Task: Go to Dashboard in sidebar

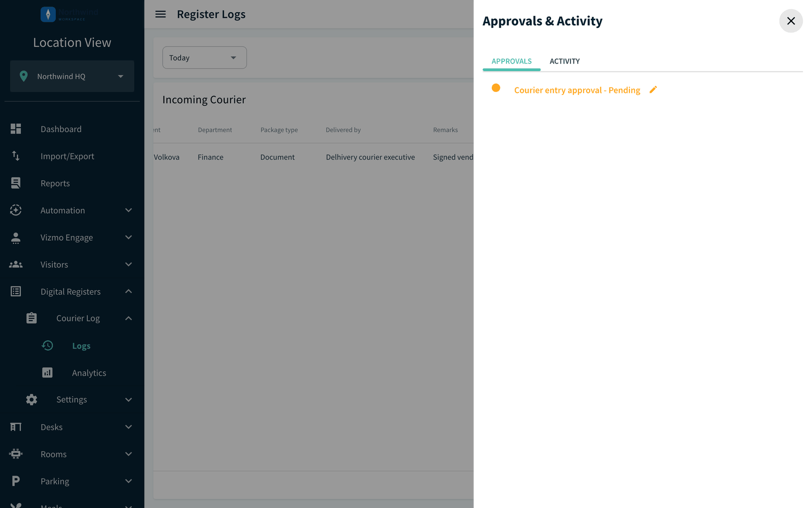Action: pos(61,129)
